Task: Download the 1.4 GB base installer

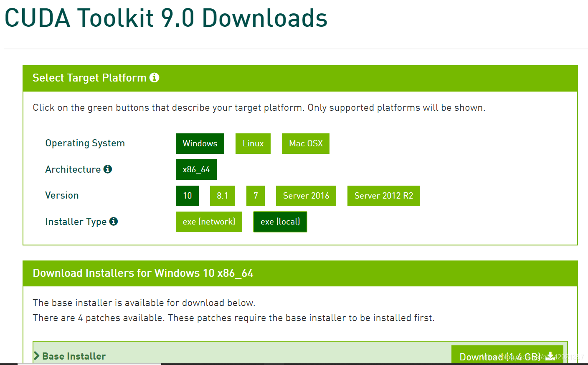Action: [507, 355]
